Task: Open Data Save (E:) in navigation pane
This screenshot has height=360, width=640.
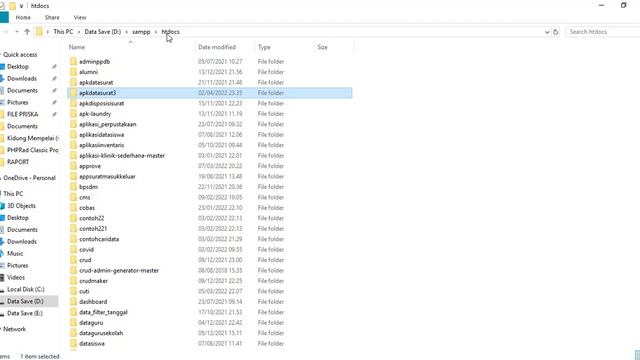Action: point(25,313)
